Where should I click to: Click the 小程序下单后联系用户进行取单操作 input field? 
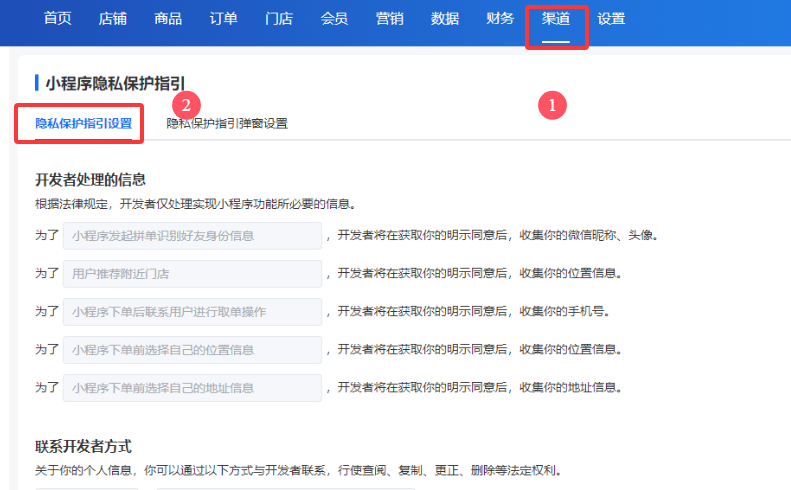click(192, 312)
